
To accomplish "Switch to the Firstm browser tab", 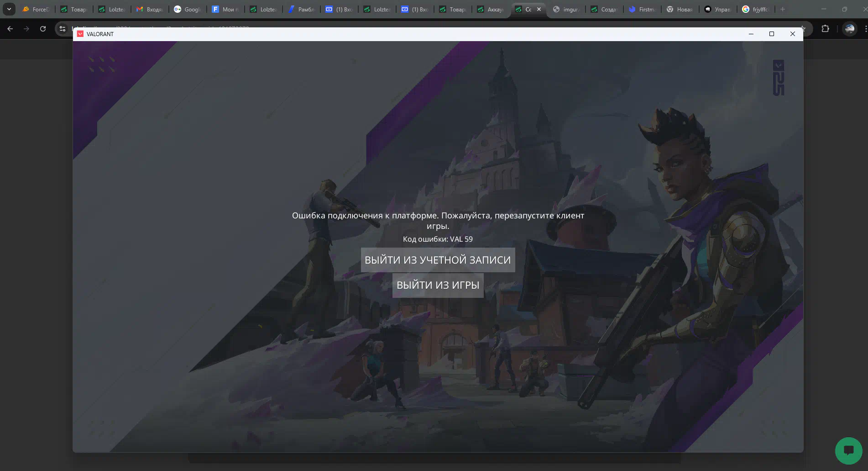I will (x=642, y=9).
